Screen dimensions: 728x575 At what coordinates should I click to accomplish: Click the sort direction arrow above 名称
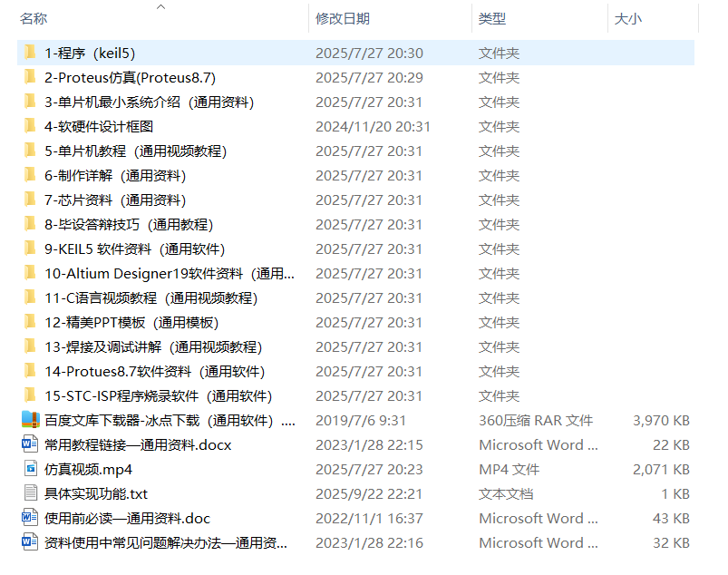pos(161,6)
